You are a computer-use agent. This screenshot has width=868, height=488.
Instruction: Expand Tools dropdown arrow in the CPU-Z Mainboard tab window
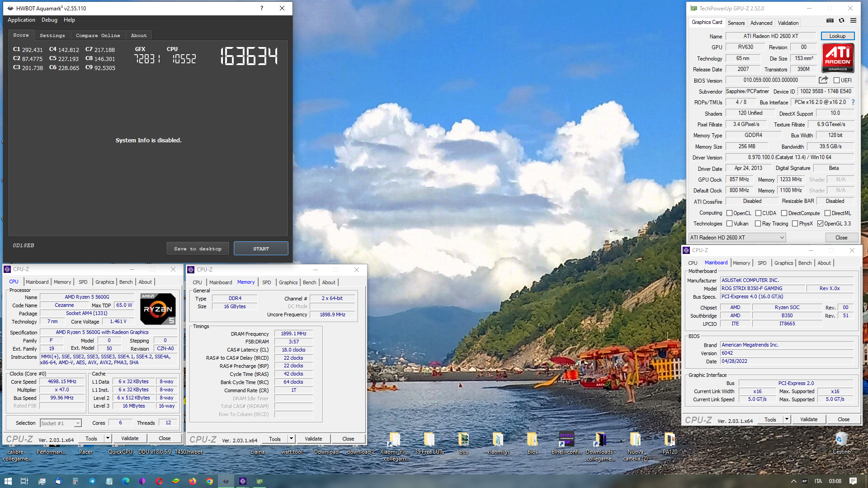787,419
